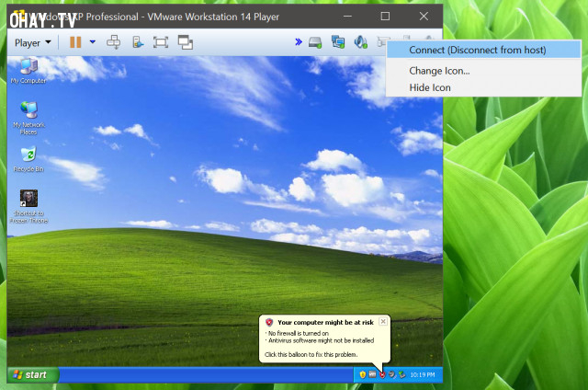Pause the virtual machine with the orange button
This screenshot has height=390, width=588.
tap(75, 42)
